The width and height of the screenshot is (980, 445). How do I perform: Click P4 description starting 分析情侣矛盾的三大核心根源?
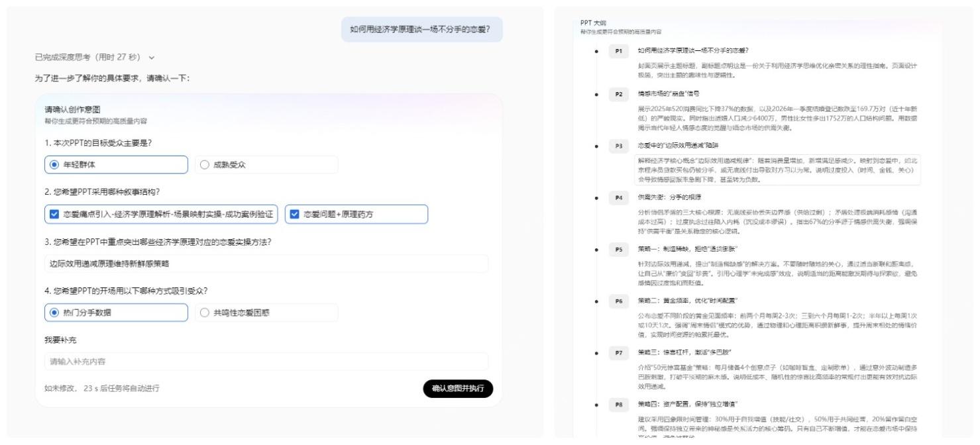coord(777,221)
